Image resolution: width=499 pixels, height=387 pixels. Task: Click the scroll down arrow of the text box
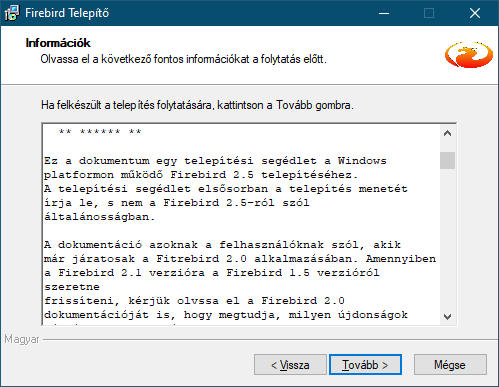coord(447,316)
